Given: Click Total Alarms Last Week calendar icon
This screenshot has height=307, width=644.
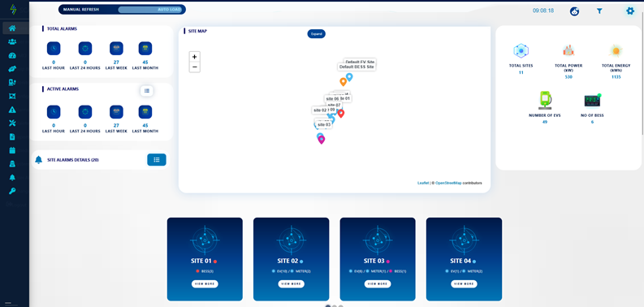Looking at the screenshot, I should (x=116, y=49).
